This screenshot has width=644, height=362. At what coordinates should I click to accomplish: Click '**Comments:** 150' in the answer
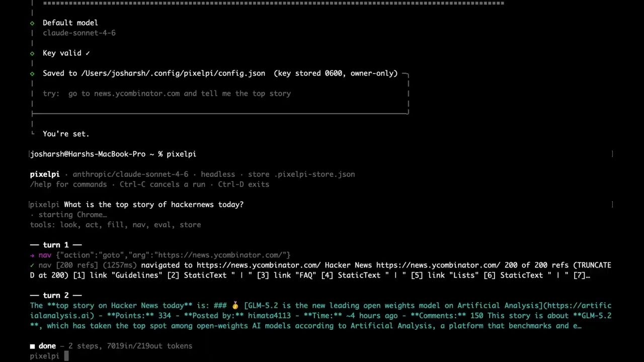pyautogui.click(x=444, y=316)
